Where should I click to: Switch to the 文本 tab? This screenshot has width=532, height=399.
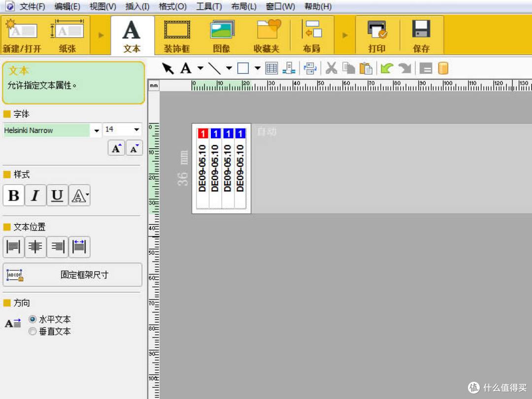coord(132,35)
